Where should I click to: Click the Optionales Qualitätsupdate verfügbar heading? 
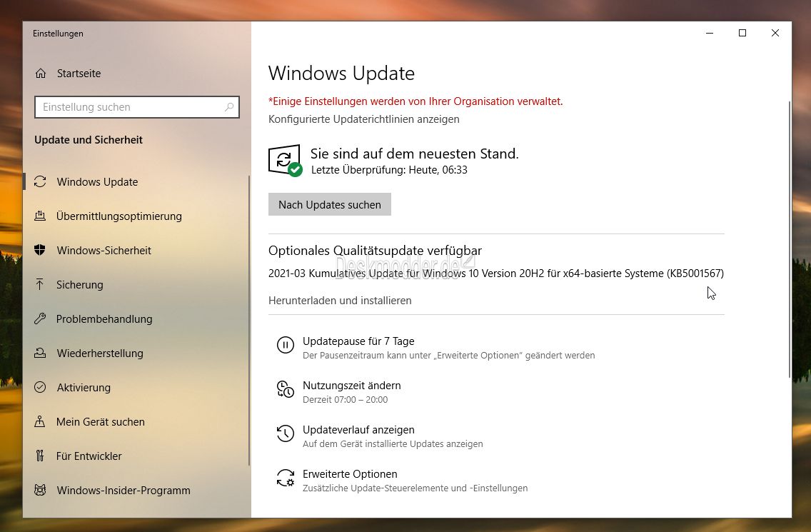click(x=375, y=251)
